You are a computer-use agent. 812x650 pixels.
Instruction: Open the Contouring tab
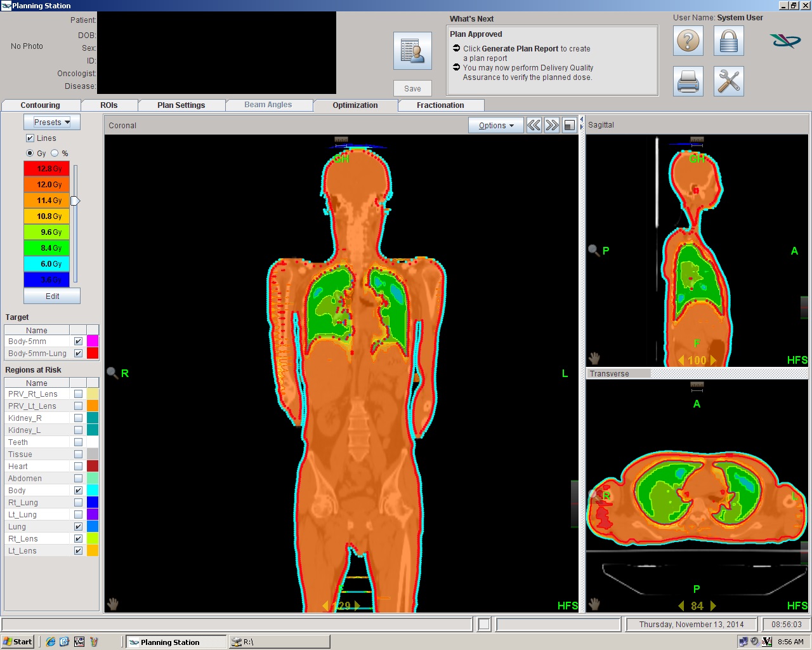[40, 105]
